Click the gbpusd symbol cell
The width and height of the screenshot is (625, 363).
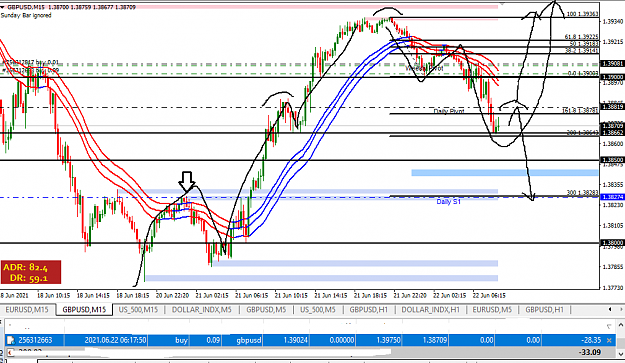248,340
